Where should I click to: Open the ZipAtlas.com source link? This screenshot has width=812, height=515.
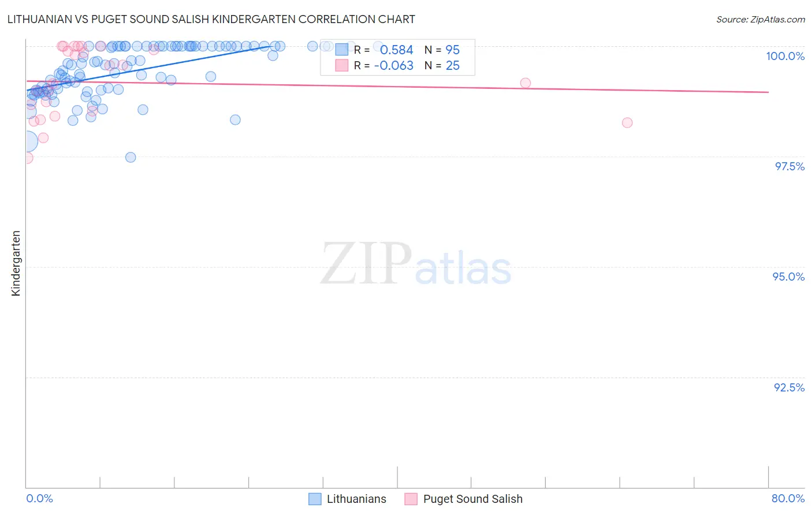761,19
